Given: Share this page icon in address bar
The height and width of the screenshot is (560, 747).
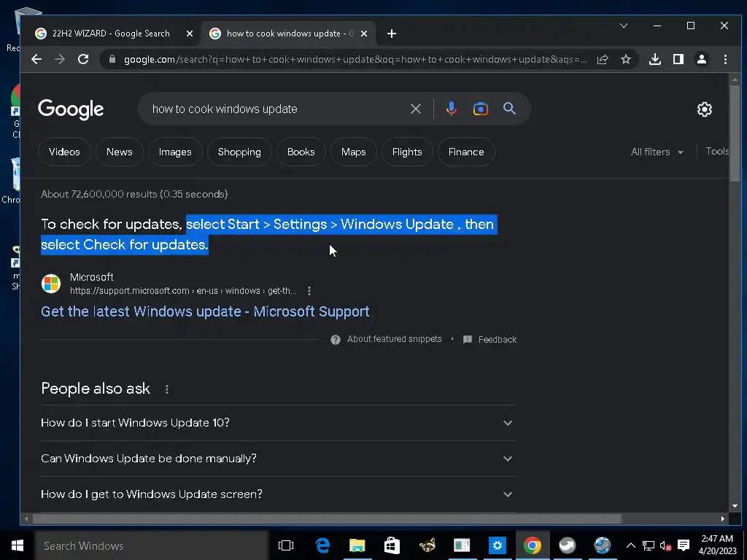Looking at the screenshot, I should click(603, 59).
